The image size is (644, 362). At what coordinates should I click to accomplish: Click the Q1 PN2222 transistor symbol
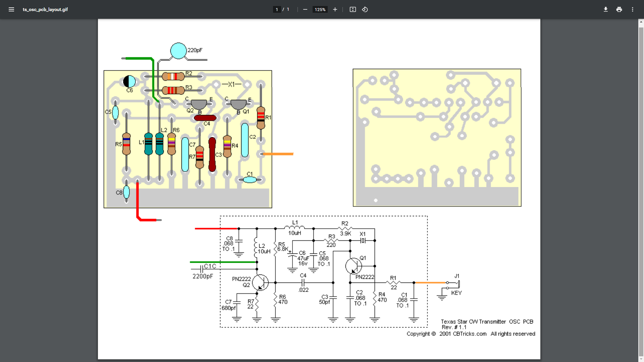(354, 266)
